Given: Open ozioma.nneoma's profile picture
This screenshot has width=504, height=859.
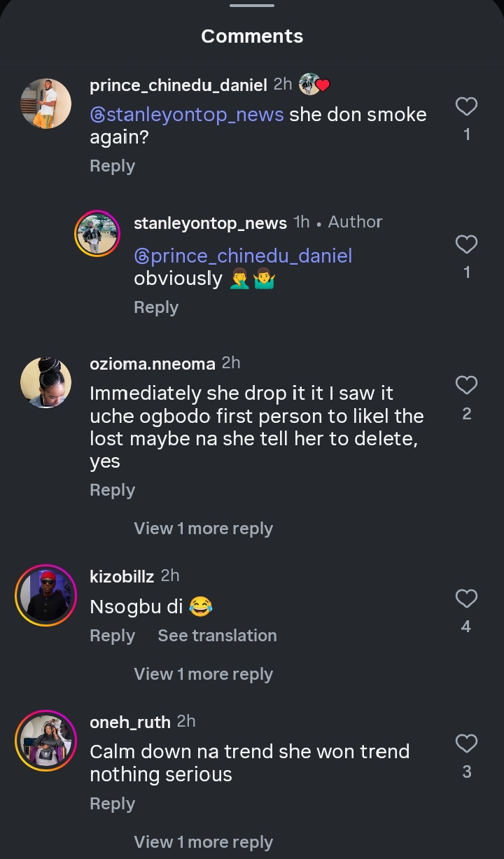Looking at the screenshot, I should 46,382.
